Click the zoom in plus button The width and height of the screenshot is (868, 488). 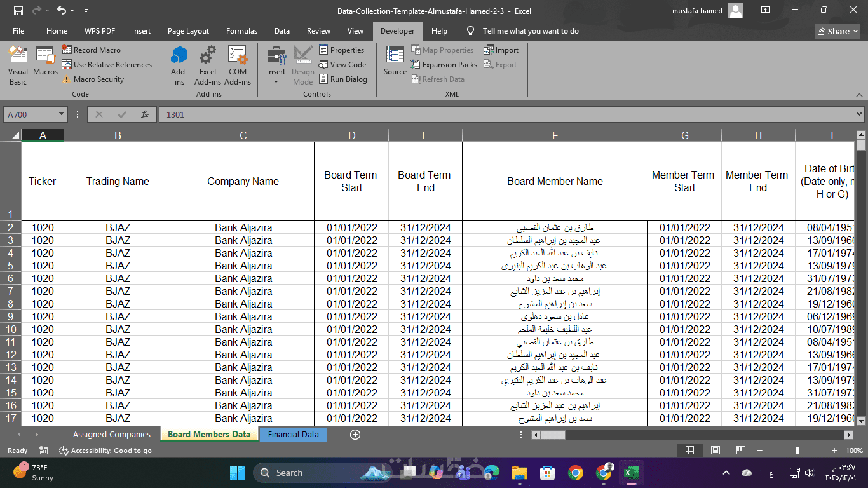(835, 451)
